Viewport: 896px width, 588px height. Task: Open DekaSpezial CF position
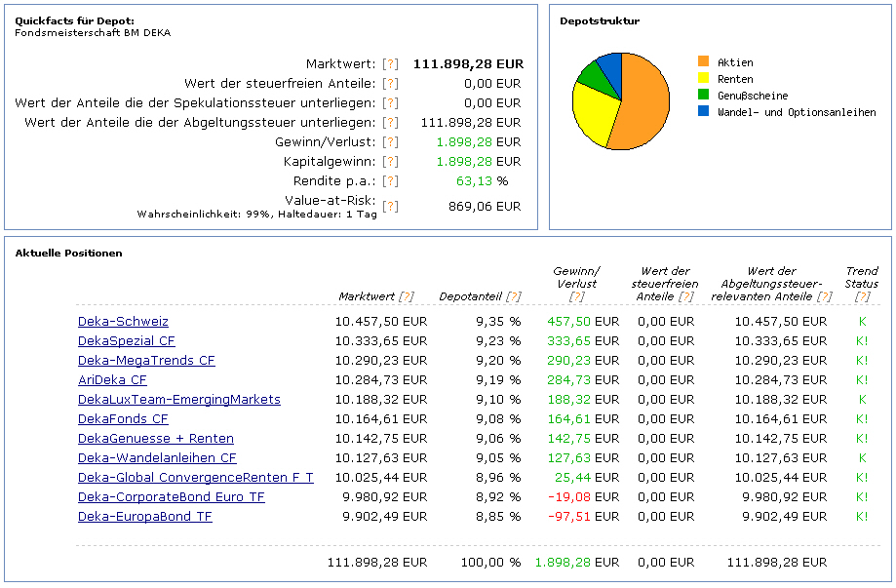tap(127, 341)
